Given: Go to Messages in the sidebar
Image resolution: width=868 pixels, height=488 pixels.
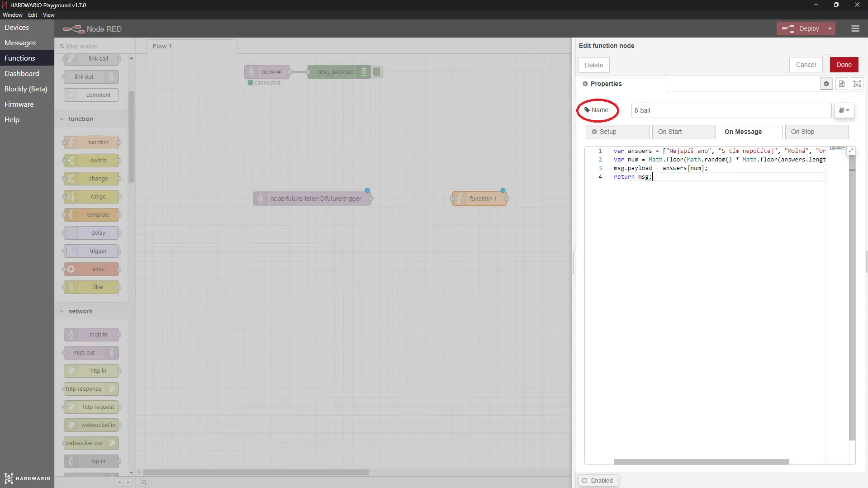Looking at the screenshot, I should click(27, 43).
